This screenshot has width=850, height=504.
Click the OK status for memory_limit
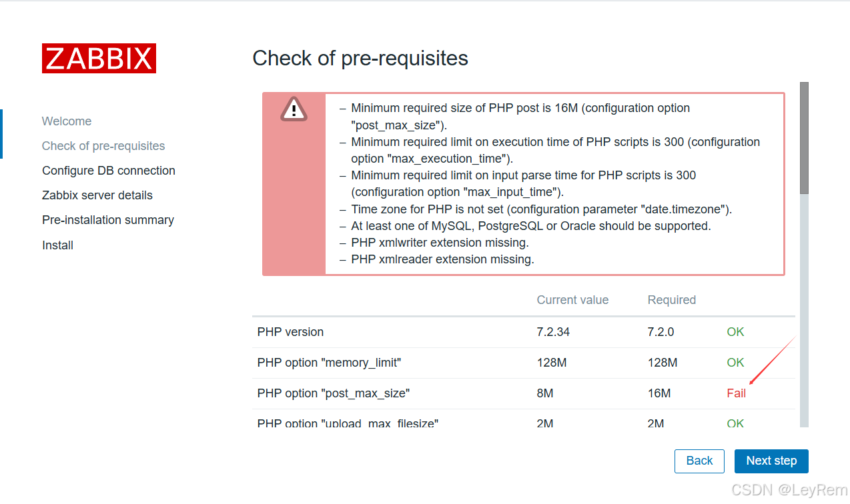(x=735, y=363)
